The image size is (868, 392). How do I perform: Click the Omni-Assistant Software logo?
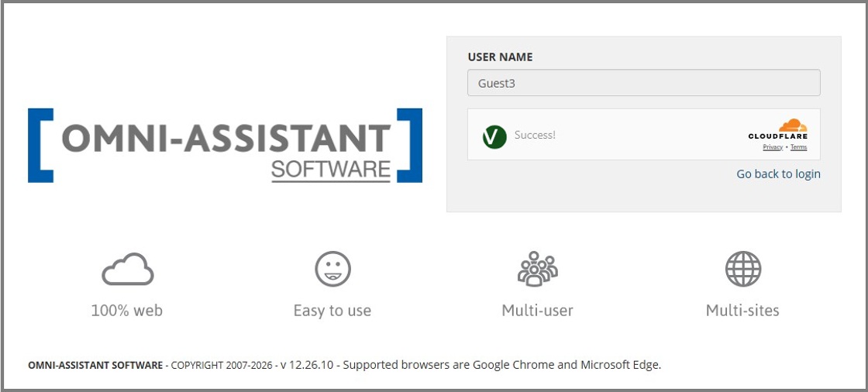(225, 145)
